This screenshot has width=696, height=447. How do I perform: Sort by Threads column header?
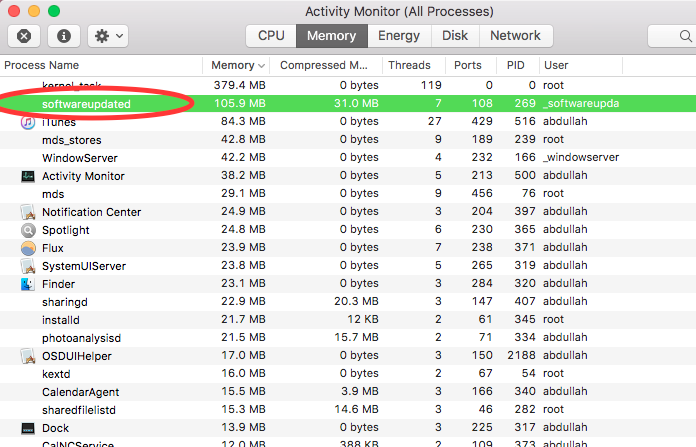click(x=409, y=65)
